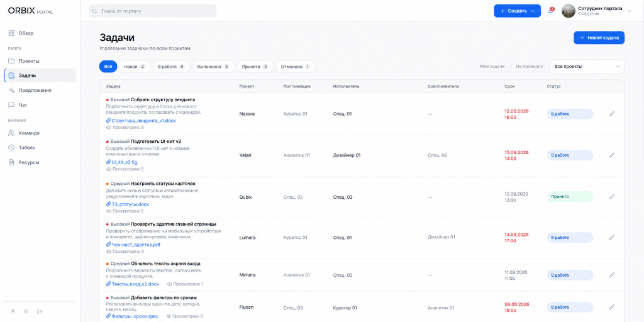Open the Табель timesheet
This screenshot has height=322, width=644.
tap(40, 147)
